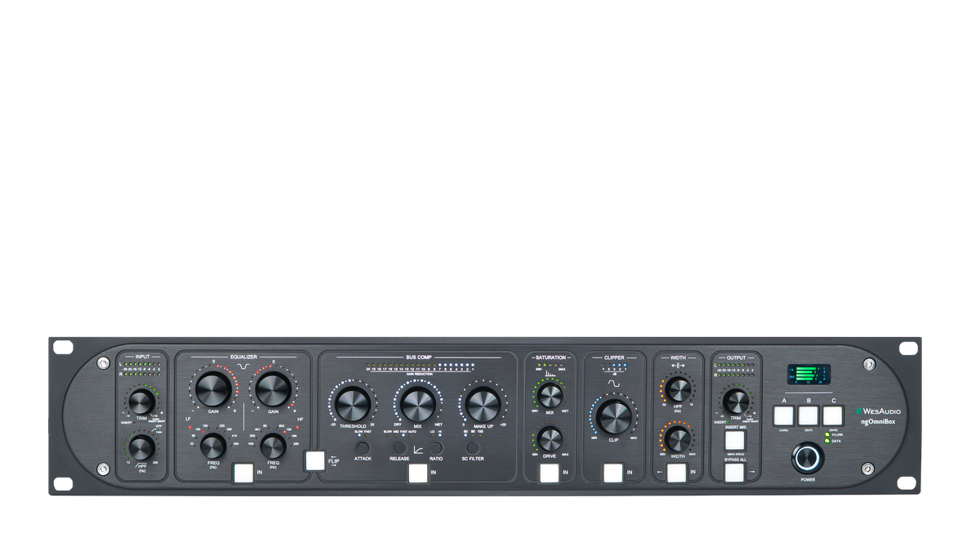Click the illuminated POWER button
The image size is (980, 551).
click(x=808, y=458)
